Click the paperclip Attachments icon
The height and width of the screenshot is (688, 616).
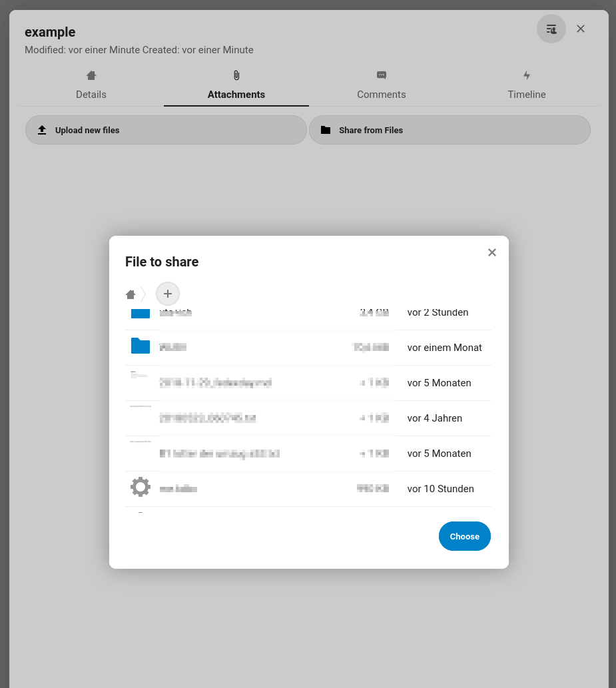(x=236, y=75)
